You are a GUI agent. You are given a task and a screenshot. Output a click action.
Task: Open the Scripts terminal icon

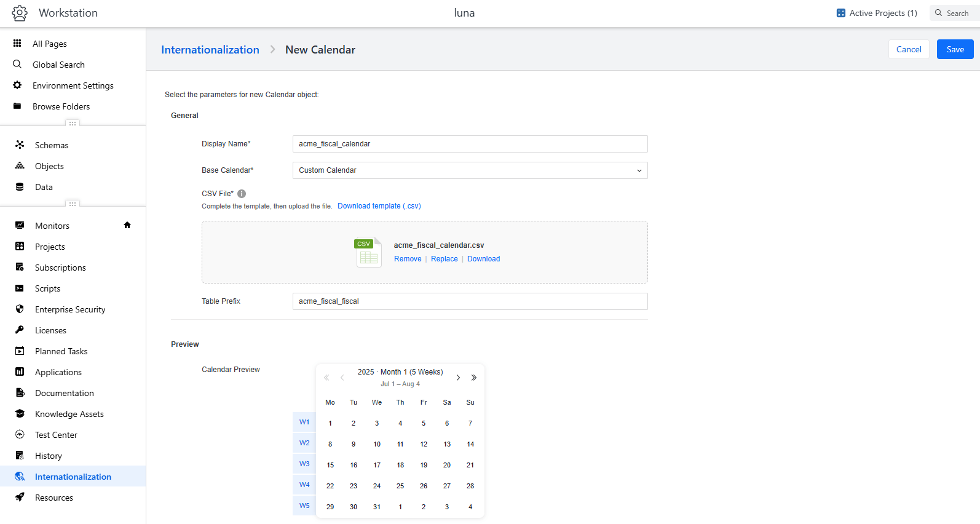click(20, 288)
